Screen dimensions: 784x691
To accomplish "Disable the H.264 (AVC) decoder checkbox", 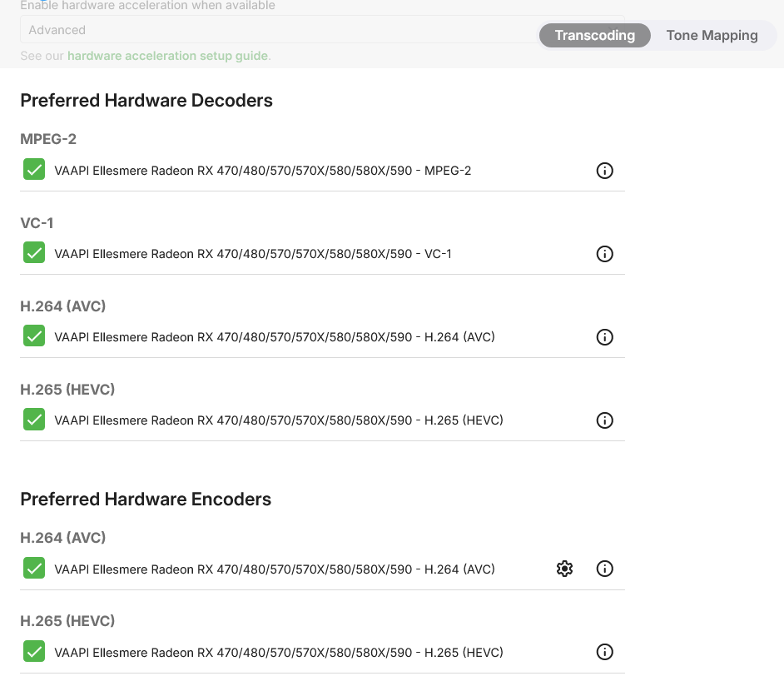I will 34,336.
